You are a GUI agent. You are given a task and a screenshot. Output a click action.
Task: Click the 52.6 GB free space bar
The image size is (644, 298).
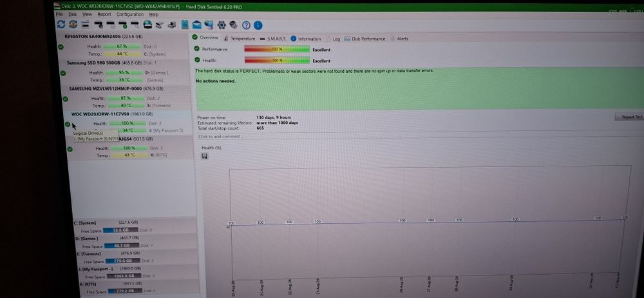120,230
